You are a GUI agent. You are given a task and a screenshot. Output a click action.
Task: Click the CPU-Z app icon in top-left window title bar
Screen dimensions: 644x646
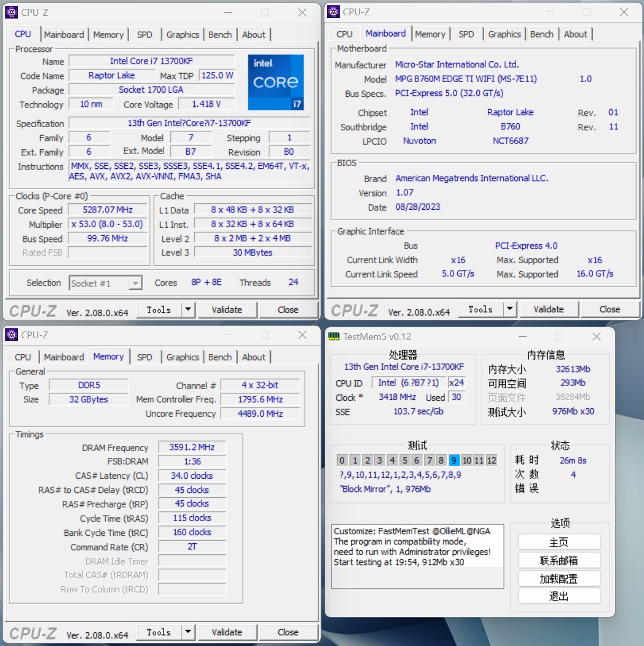(12, 12)
